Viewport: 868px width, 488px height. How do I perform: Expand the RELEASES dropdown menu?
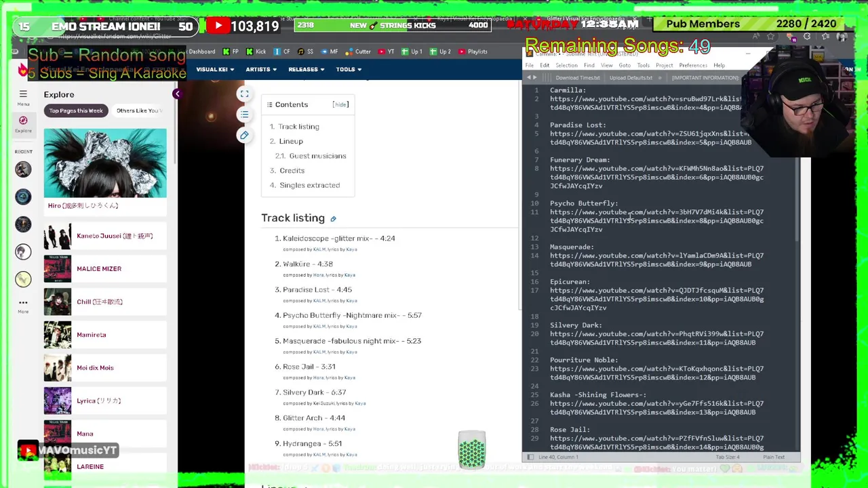(306, 69)
